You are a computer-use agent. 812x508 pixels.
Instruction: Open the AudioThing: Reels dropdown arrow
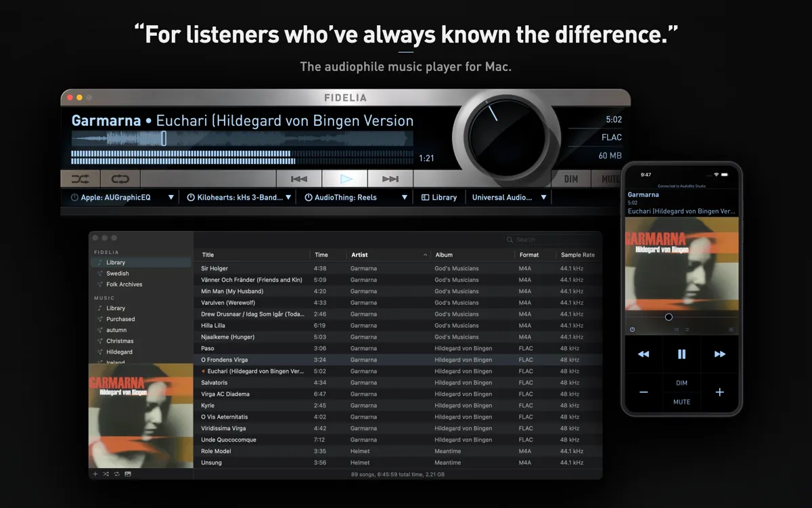(x=405, y=198)
